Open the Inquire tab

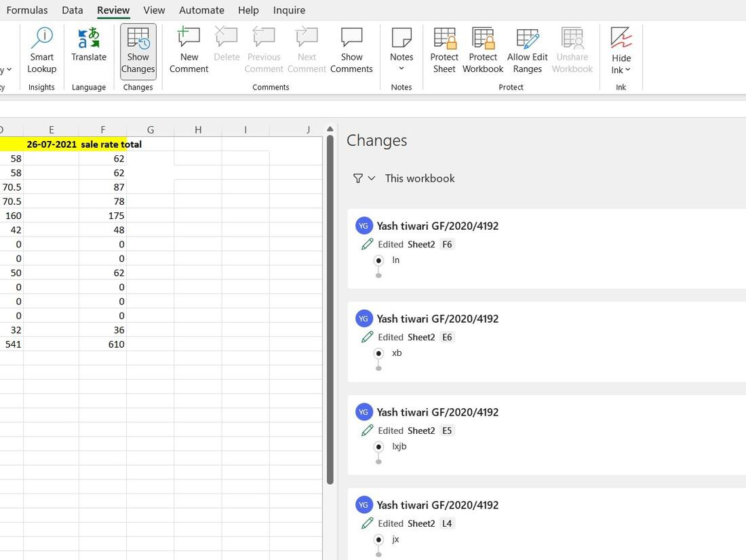(290, 10)
